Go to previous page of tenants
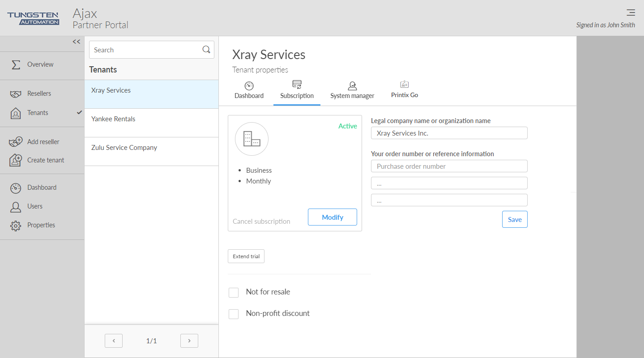Image resolution: width=644 pixels, height=358 pixels. point(114,341)
